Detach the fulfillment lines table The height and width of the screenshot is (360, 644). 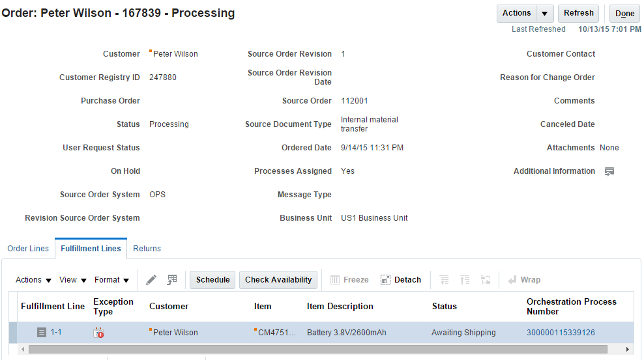tap(401, 280)
